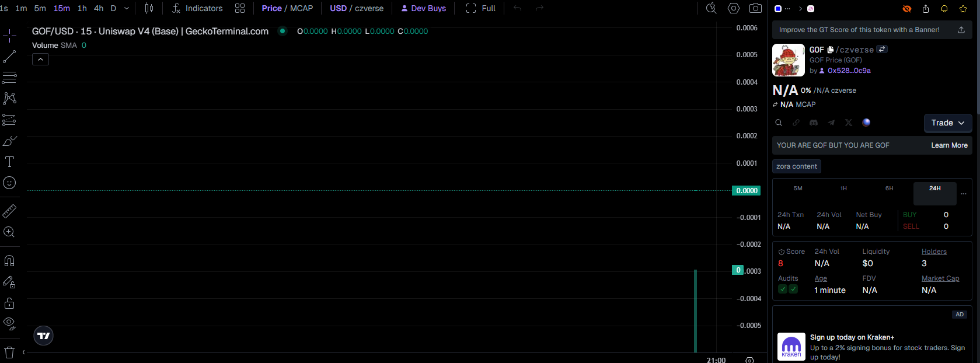
Task: Add token to favorites star
Action: (963, 9)
